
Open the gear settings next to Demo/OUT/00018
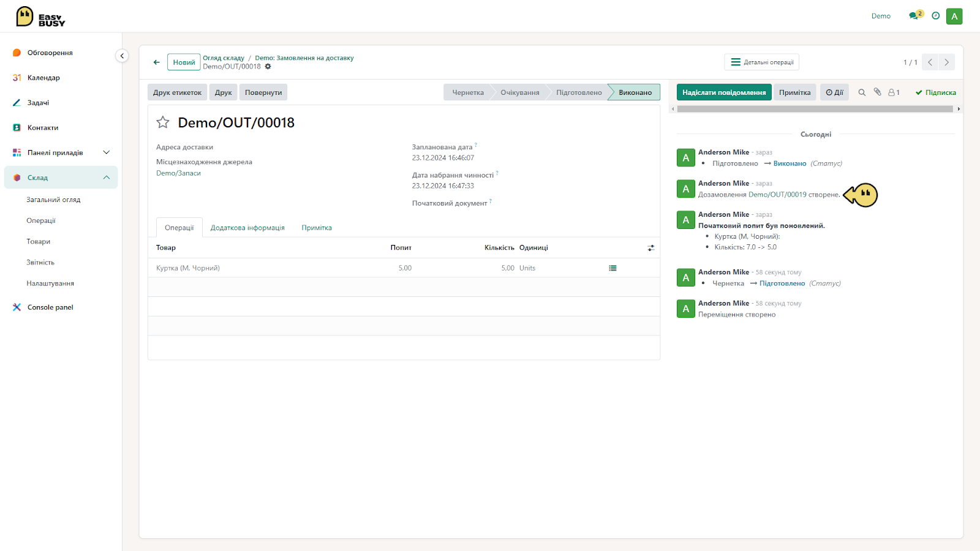tap(268, 67)
